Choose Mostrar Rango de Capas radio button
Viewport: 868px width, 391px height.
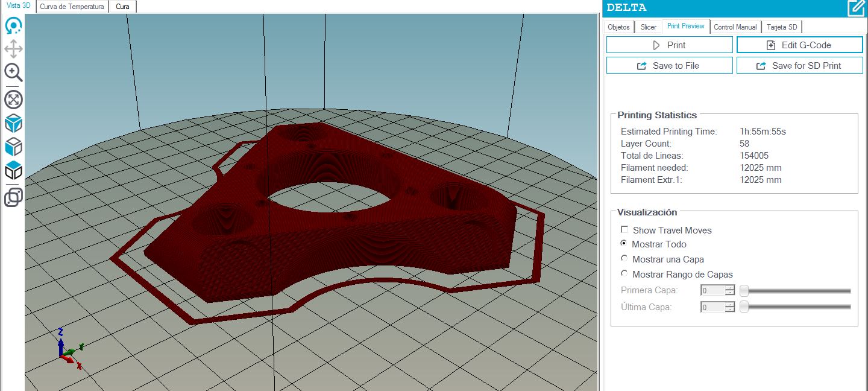tap(624, 274)
